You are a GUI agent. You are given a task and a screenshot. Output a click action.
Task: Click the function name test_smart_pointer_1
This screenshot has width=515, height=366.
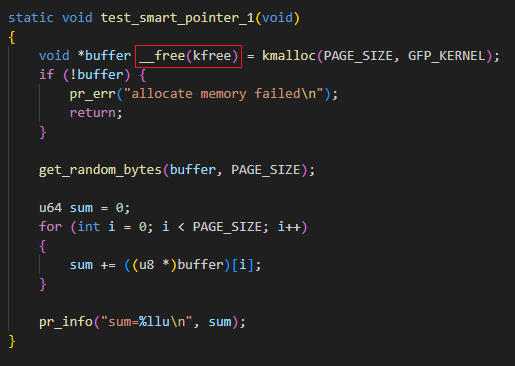177,18
